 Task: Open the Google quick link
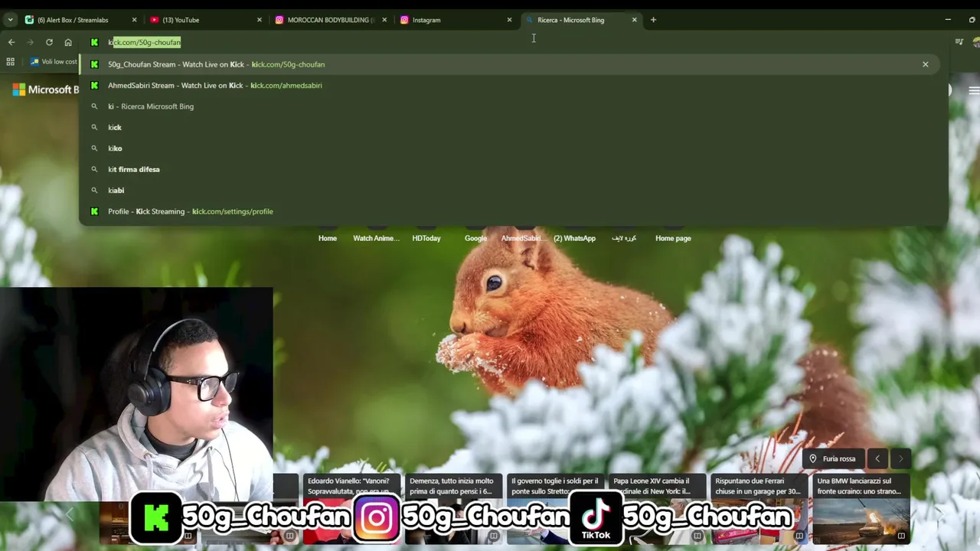pyautogui.click(x=475, y=238)
